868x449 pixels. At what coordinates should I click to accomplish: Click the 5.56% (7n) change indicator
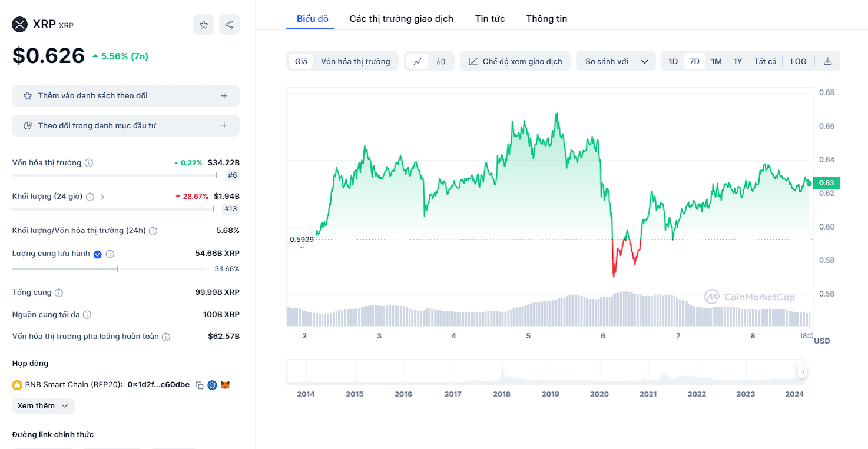[120, 56]
